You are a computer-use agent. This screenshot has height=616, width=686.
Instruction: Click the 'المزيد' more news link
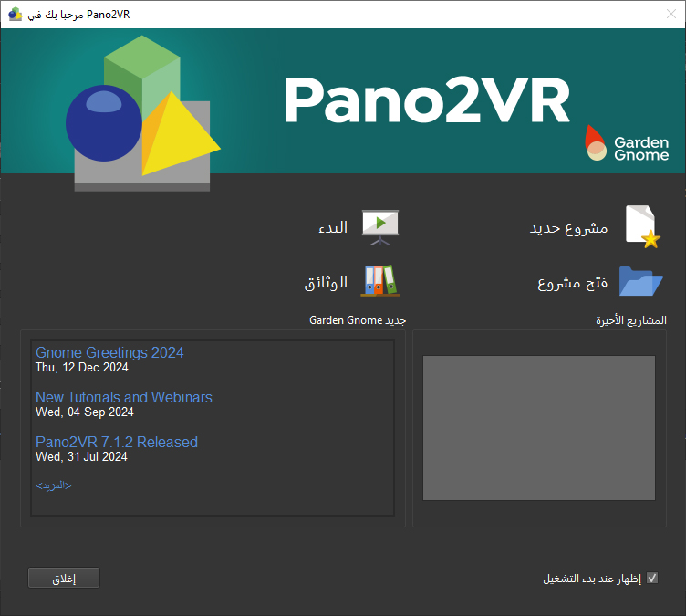[54, 485]
